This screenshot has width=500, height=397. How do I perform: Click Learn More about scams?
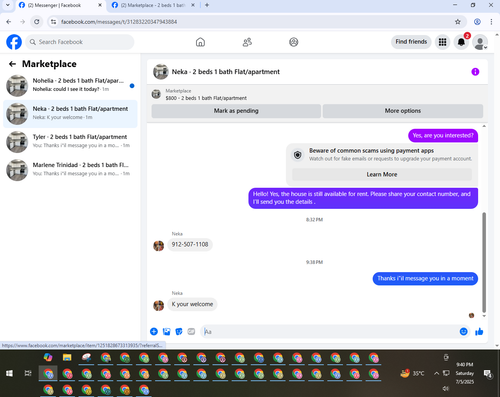382,174
